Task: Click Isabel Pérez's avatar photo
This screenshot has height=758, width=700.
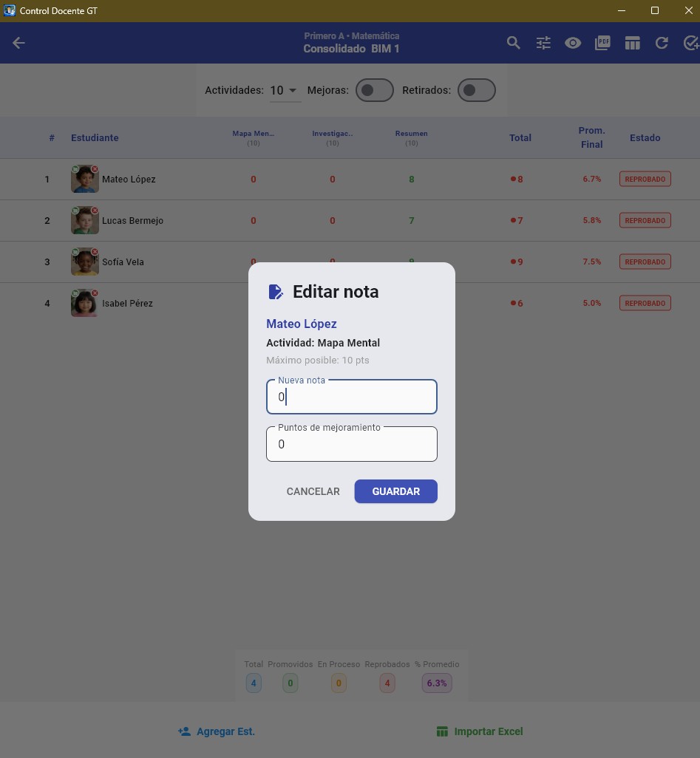Action: click(85, 303)
